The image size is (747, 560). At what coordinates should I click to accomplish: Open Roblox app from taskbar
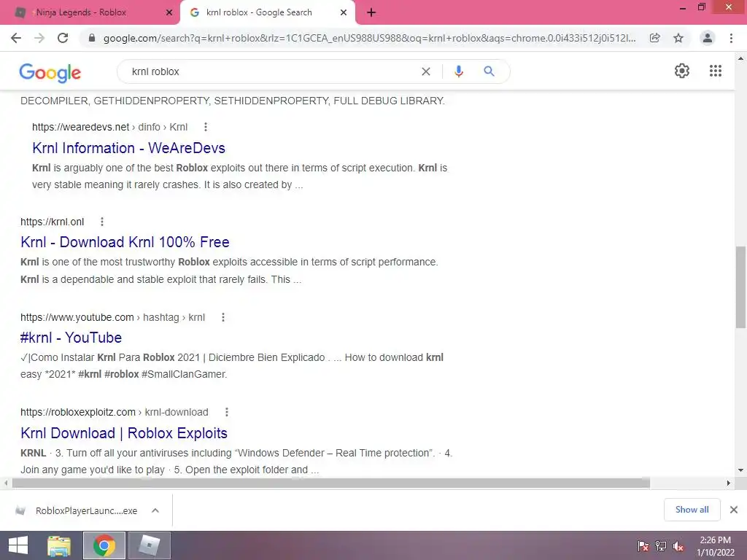[x=149, y=545]
